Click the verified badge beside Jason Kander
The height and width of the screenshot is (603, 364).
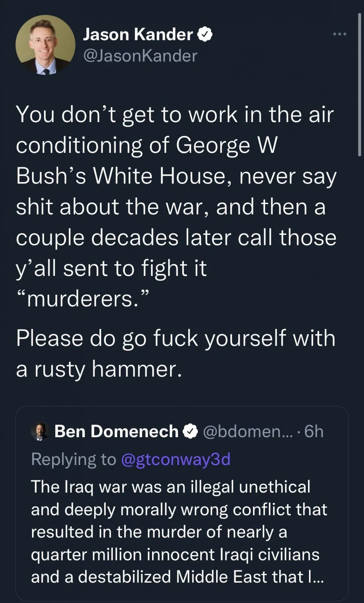(205, 34)
